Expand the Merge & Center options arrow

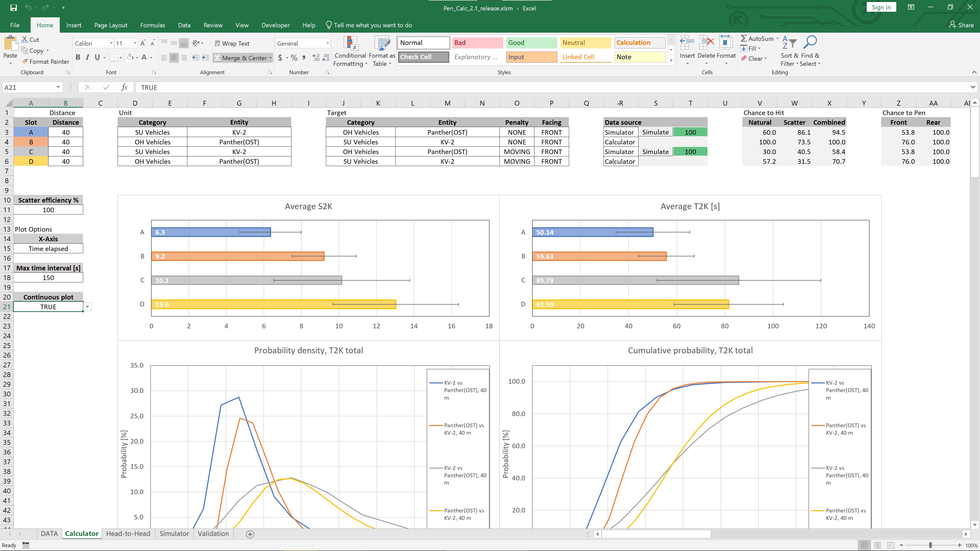tap(271, 58)
